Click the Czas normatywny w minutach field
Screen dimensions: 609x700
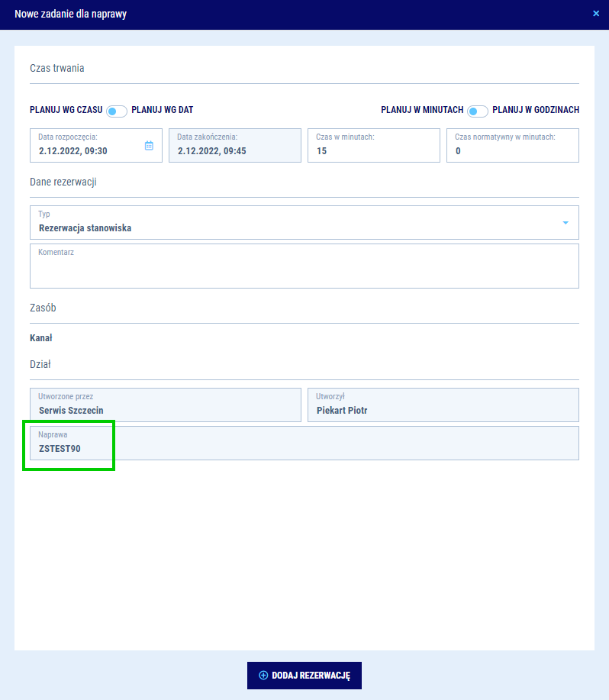(512, 145)
